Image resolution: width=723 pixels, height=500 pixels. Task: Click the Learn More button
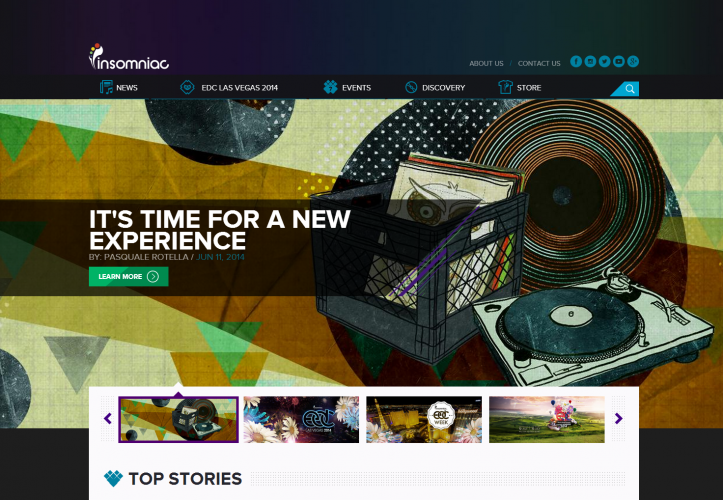tap(129, 276)
